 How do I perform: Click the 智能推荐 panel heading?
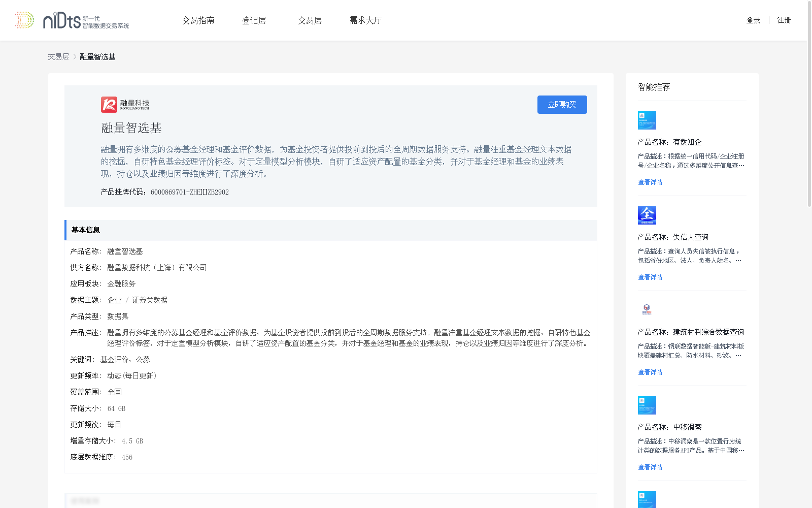pyautogui.click(x=654, y=87)
